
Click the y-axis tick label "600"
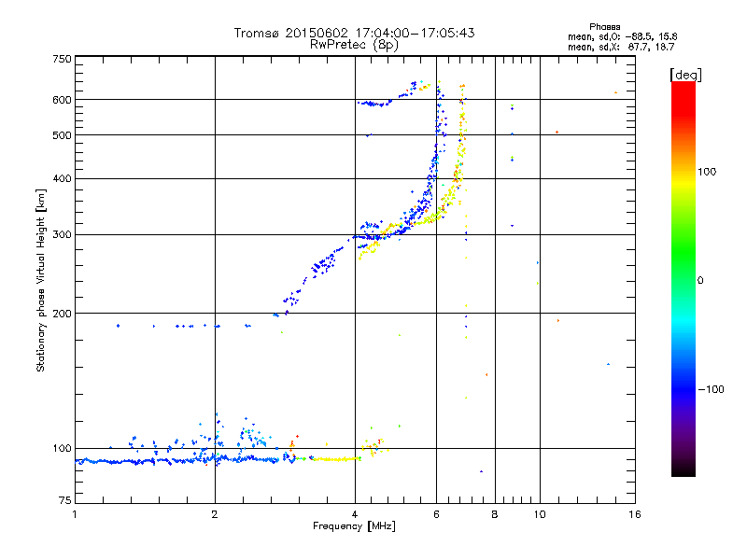[62, 100]
